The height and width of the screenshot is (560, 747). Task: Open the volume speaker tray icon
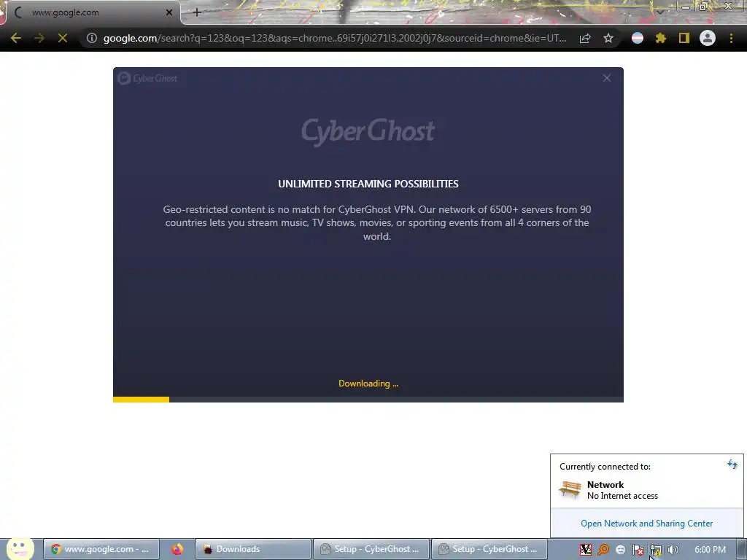[673, 550]
